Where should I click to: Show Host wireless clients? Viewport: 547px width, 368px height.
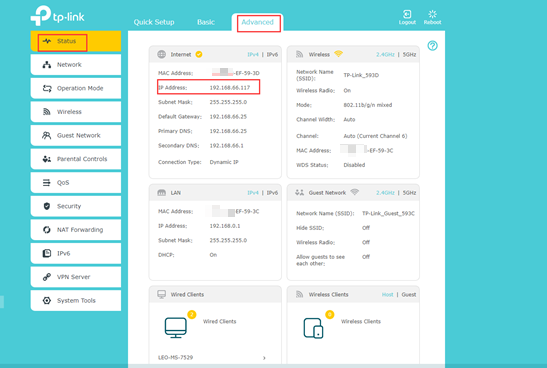(x=387, y=294)
